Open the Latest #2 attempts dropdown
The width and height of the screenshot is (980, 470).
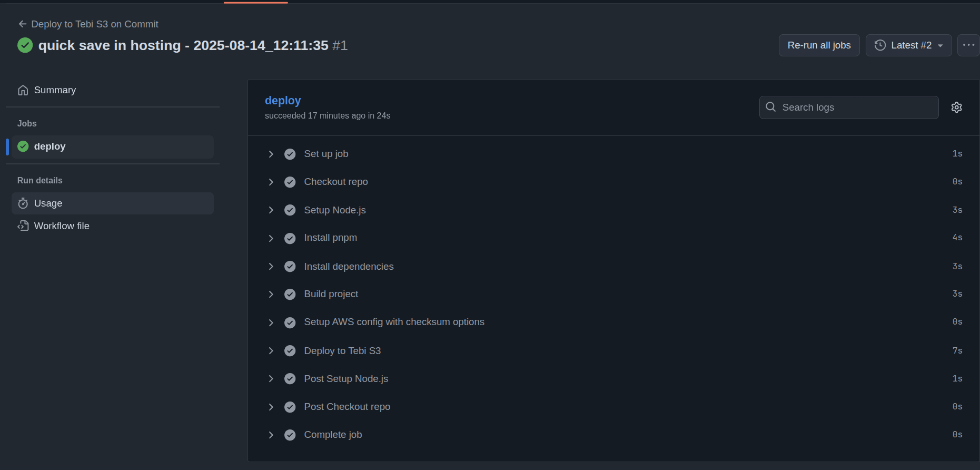(x=908, y=45)
